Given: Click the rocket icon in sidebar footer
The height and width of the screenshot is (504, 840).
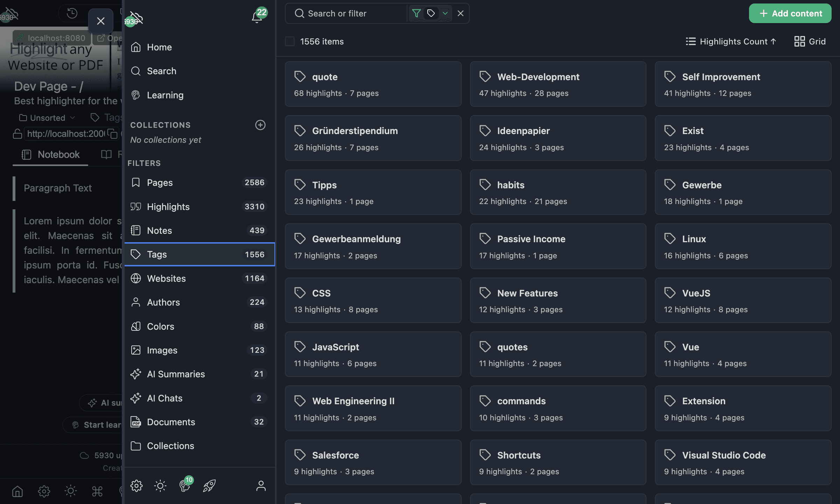Looking at the screenshot, I should (x=209, y=486).
